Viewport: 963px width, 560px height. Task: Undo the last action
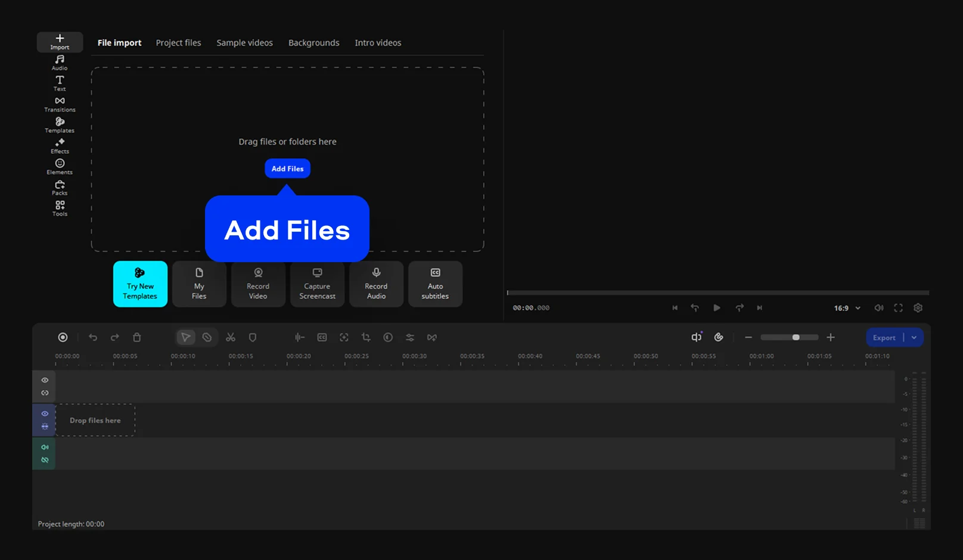click(93, 337)
